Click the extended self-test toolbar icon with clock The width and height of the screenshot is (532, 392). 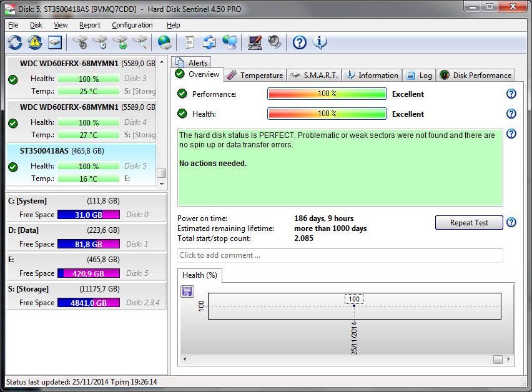(101, 42)
